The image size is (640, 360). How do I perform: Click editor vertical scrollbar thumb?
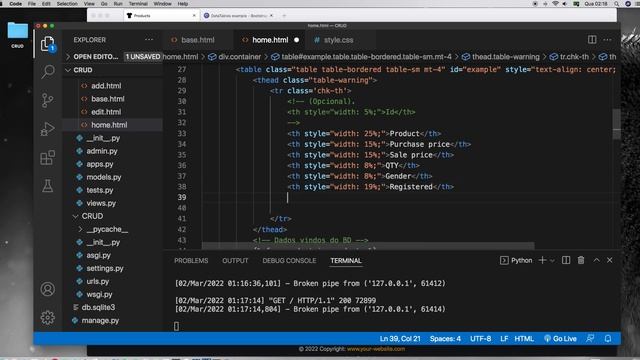[x=616, y=124]
